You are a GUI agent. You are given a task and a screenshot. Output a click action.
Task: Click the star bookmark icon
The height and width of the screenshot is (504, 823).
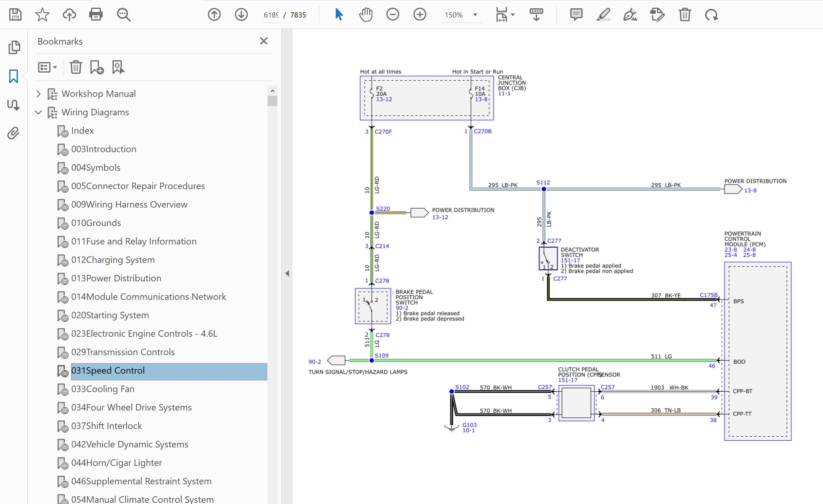tap(42, 15)
